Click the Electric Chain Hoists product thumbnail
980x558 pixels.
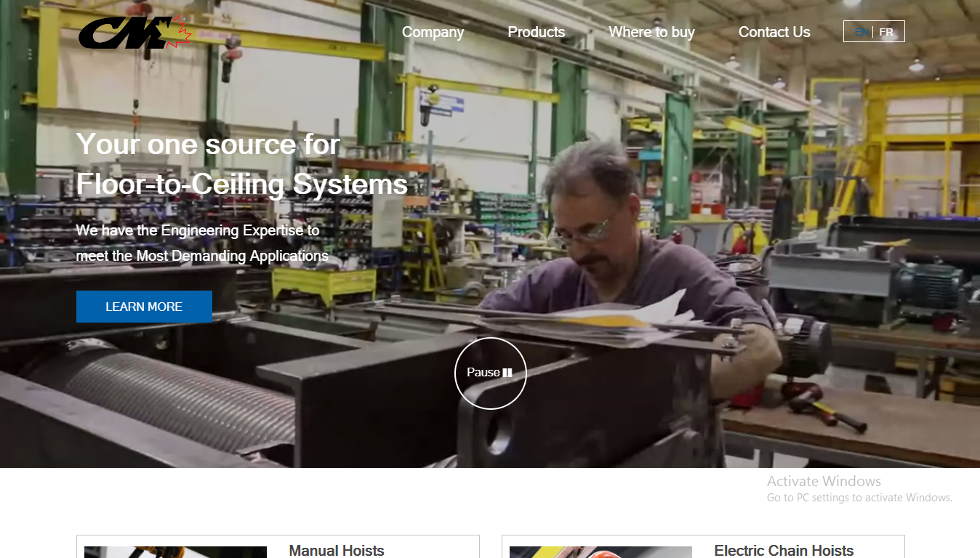[x=601, y=552]
